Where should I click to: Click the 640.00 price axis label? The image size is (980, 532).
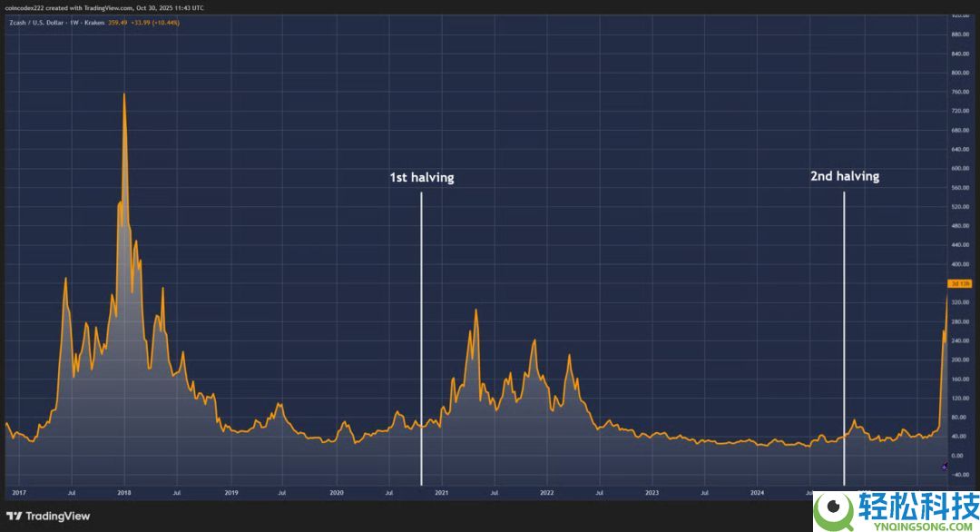point(959,150)
